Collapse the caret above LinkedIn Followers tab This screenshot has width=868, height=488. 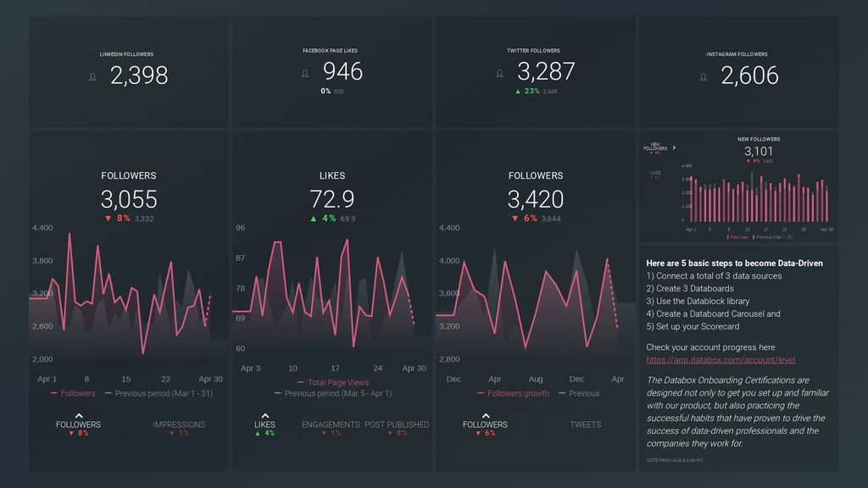tap(79, 415)
